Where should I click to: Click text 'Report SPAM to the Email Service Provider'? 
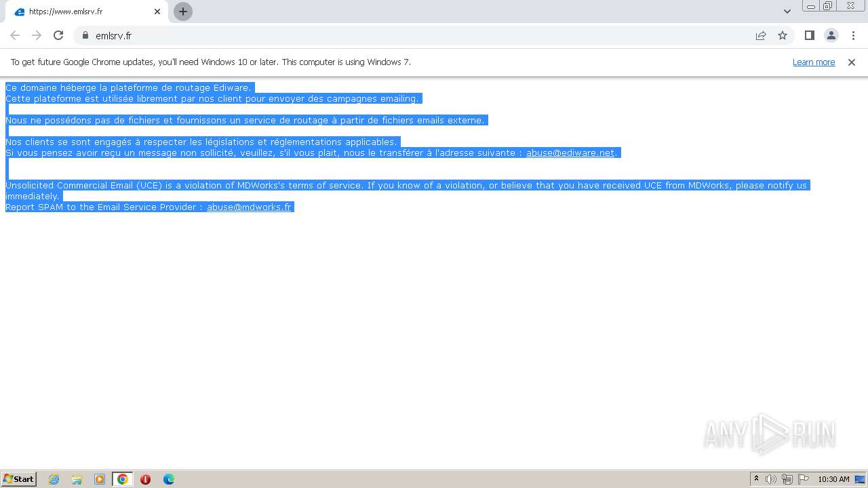point(101,207)
